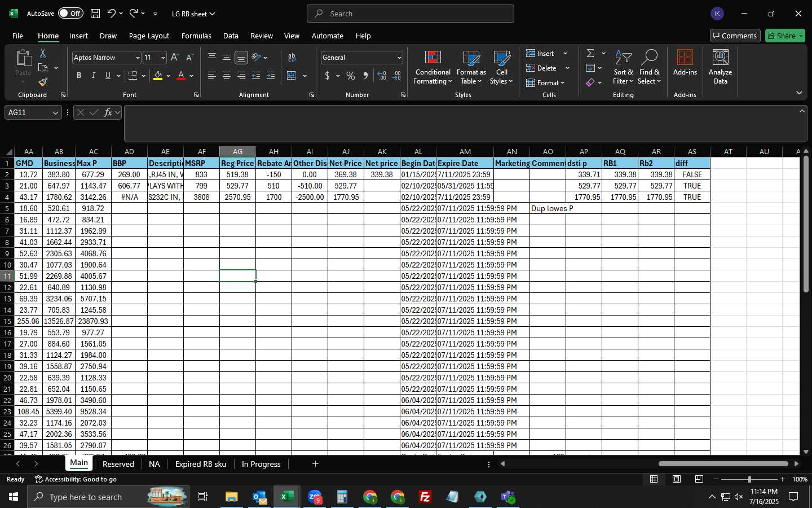Open Cell Styles dropdown
The image size is (812, 508).
coord(501,67)
